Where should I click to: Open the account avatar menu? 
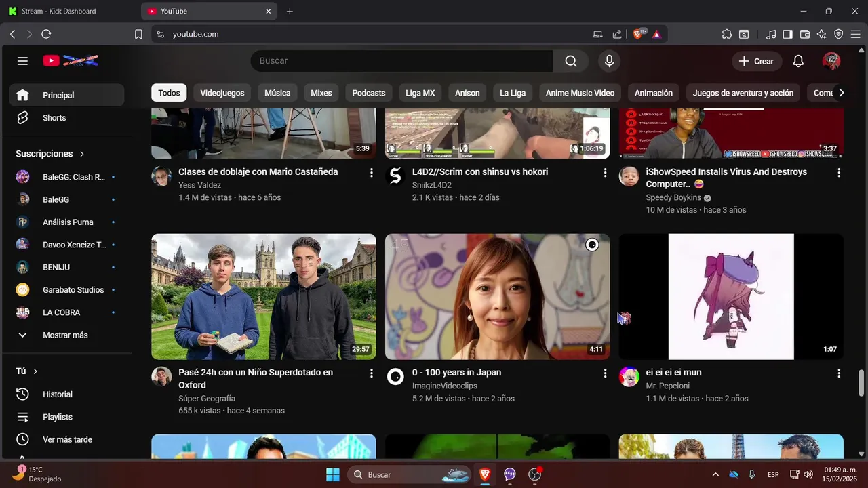(831, 61)
